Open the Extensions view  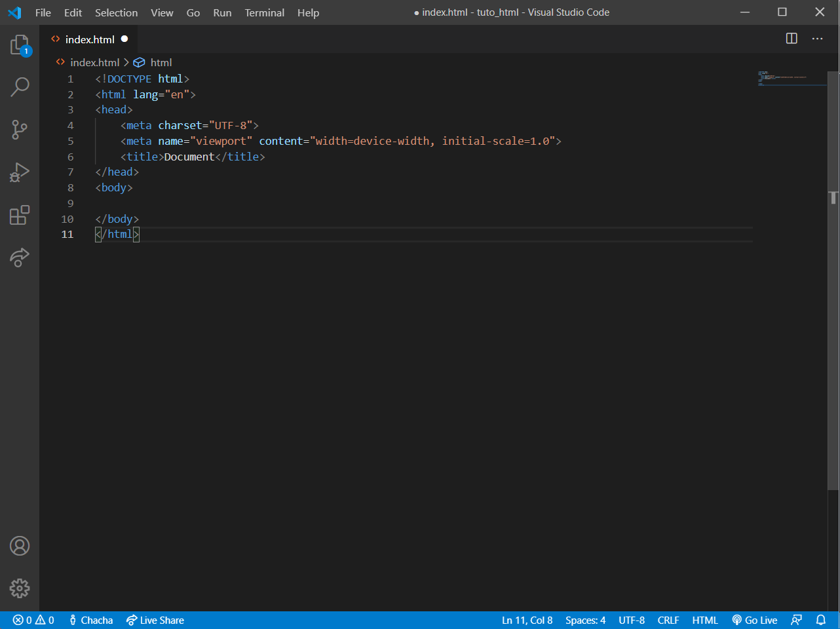coord(20,215)
